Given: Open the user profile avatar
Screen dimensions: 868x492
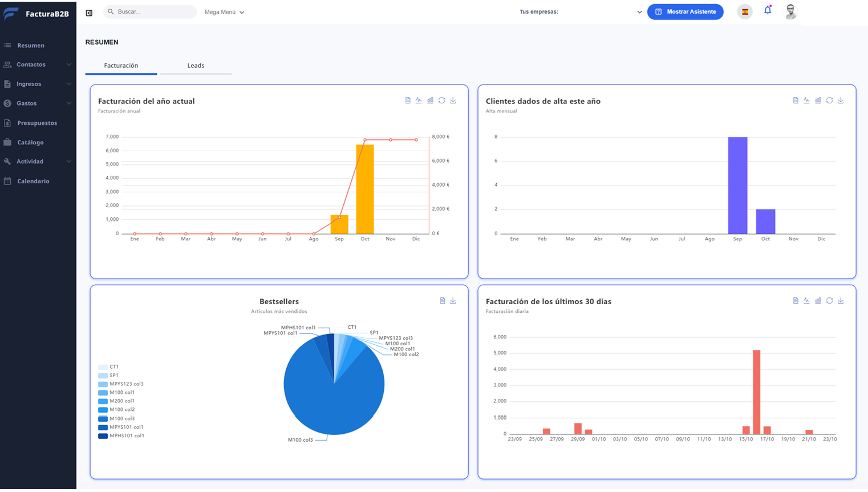Looking at the screenshot, I should [790, 12].
